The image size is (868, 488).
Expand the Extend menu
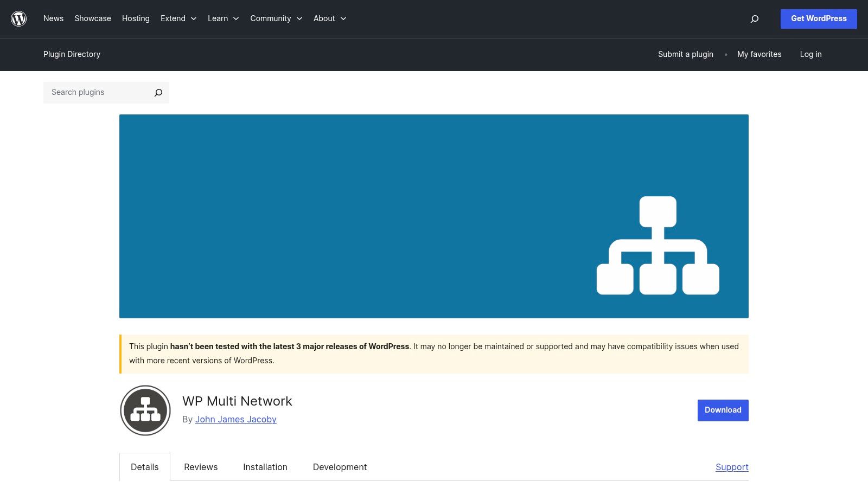pyautogui.click(x=178, y=18)
